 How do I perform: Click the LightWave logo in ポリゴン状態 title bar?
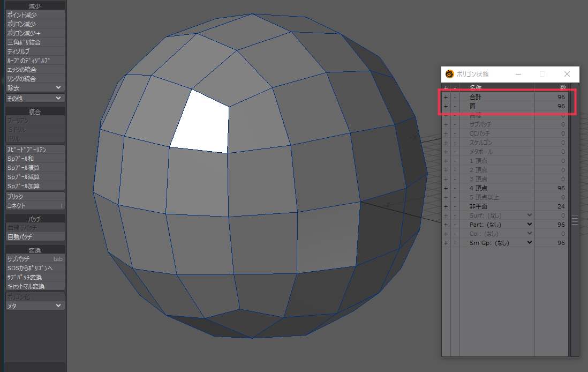[x=450, y=74]
